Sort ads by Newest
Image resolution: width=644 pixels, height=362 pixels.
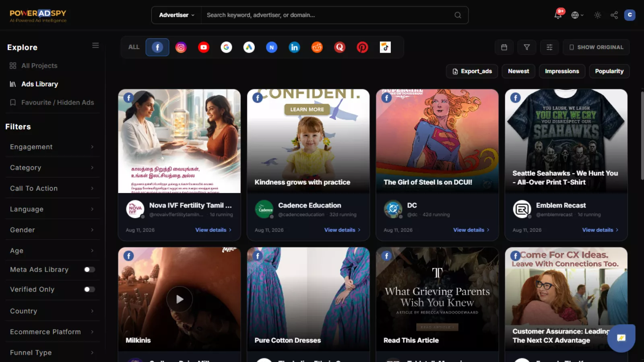pyautogui.click(x=518, y=71)
